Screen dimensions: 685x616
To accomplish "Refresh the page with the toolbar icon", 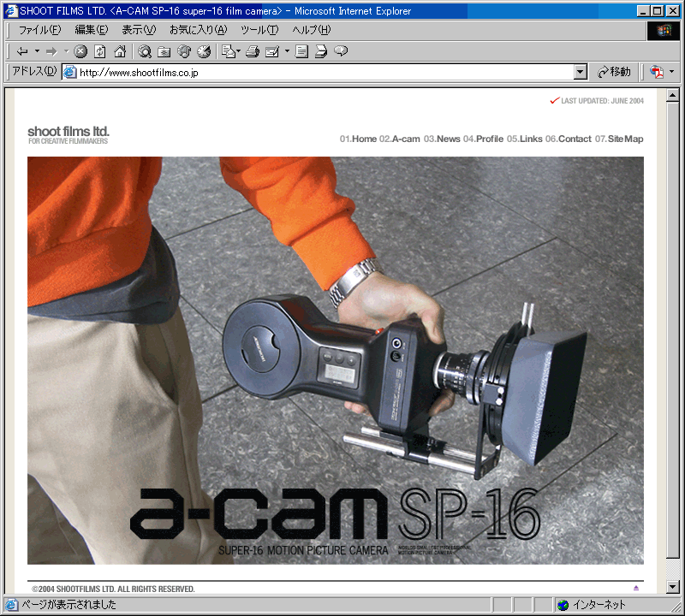I will [x=100, y=51].
